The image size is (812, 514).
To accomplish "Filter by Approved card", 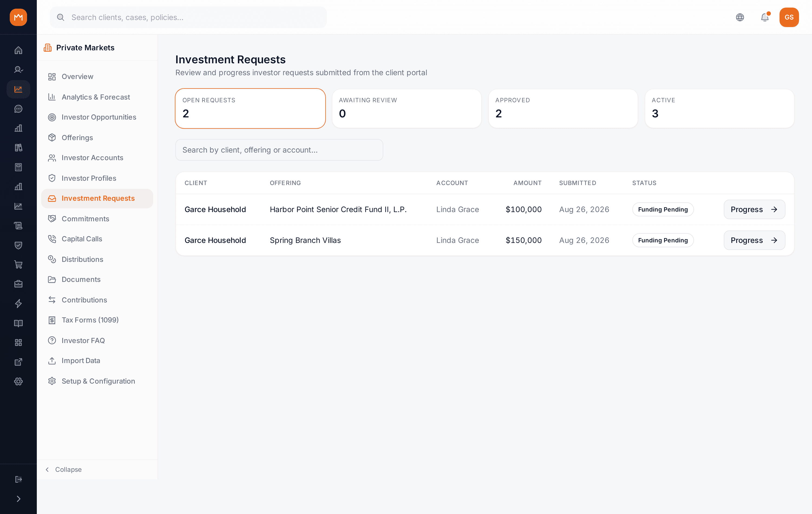I will point(563,108).
